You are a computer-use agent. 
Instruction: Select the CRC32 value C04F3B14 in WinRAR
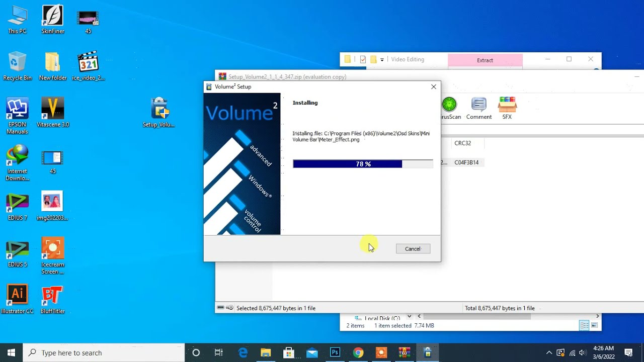click(466, 162)
